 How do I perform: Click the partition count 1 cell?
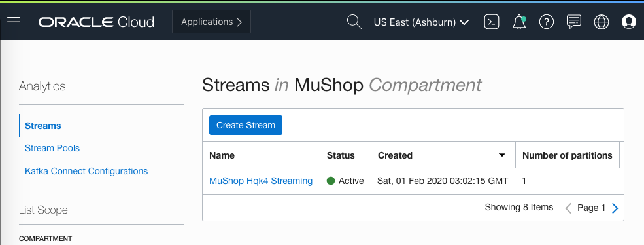(524, 181)
